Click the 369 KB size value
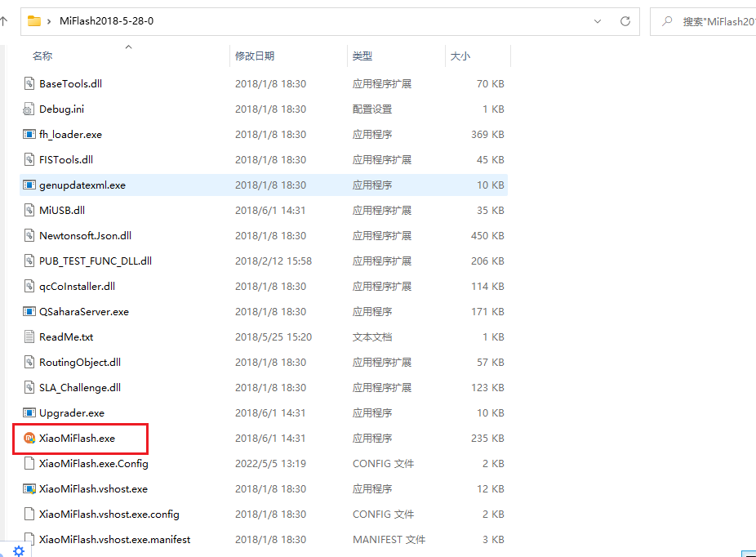The width and height of the screenshot is (756, 557). click(x=487, y=134)
